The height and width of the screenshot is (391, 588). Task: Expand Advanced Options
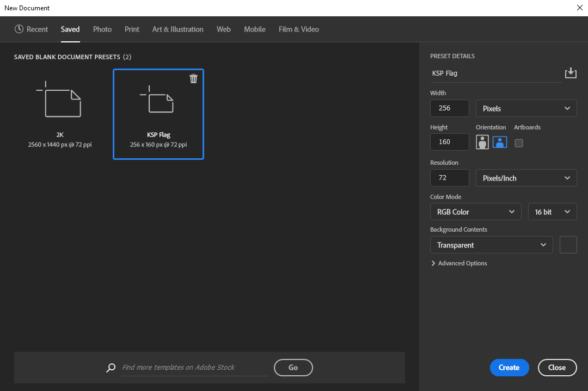pyautogui.click(x=458, y=263)
